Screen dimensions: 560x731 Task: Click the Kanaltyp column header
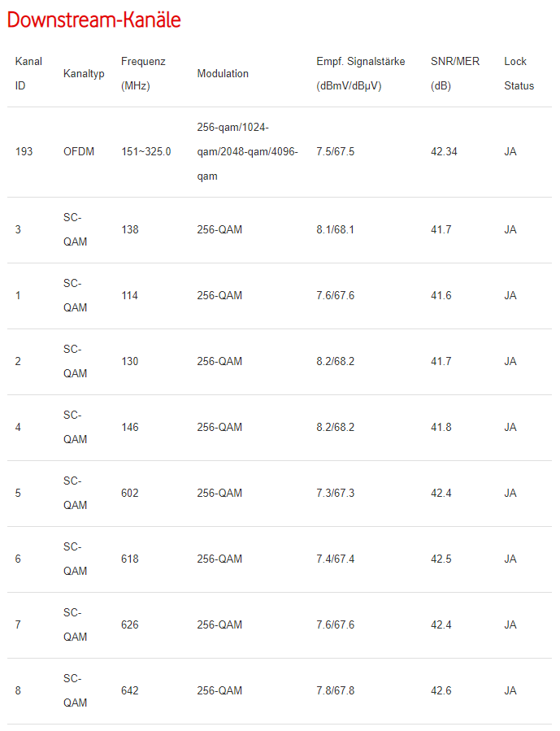(84, 73)
